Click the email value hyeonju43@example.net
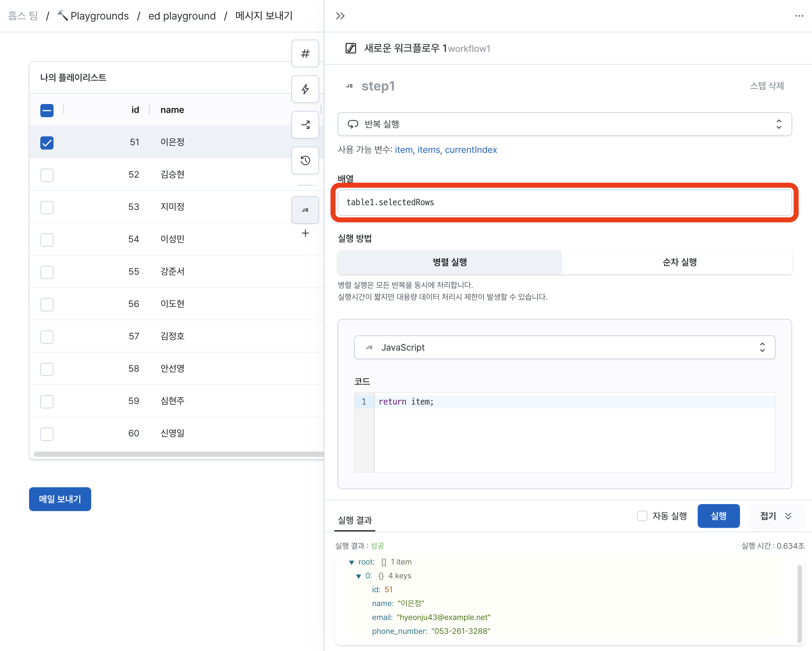 coord(444,618)
